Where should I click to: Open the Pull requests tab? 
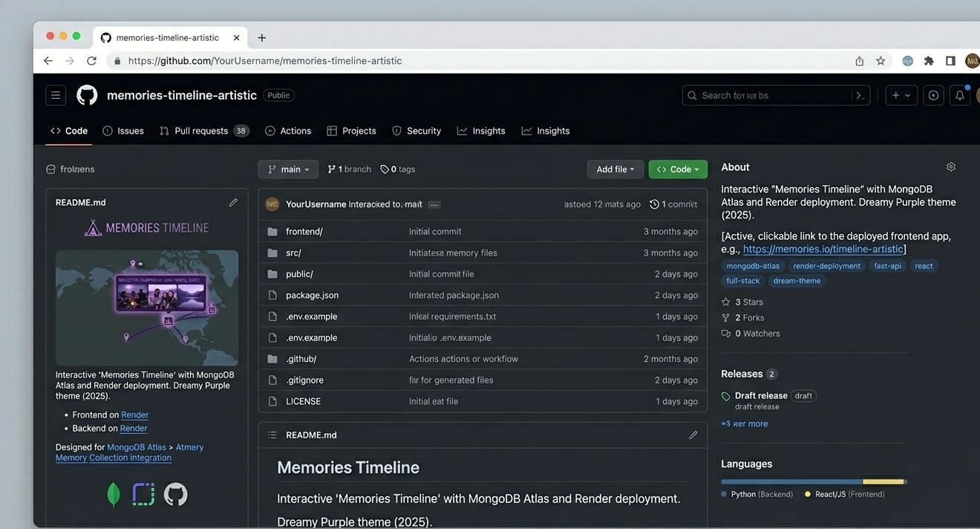click(204, 131)
